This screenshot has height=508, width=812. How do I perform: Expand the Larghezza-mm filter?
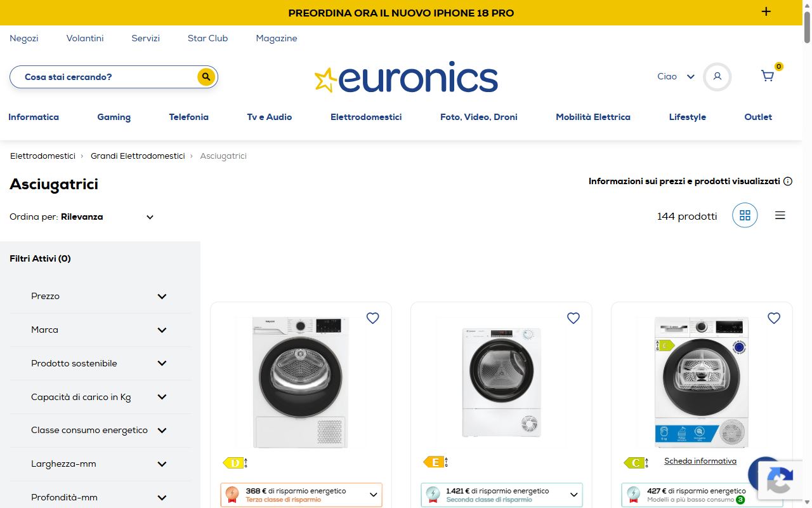click(100, 464)
